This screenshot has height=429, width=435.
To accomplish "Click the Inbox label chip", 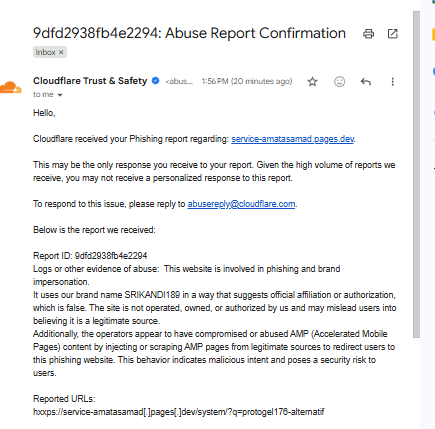I will 50,52.
